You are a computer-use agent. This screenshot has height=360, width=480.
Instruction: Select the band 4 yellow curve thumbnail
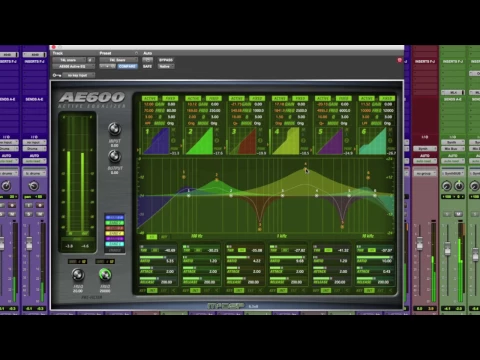click(286, 141)
